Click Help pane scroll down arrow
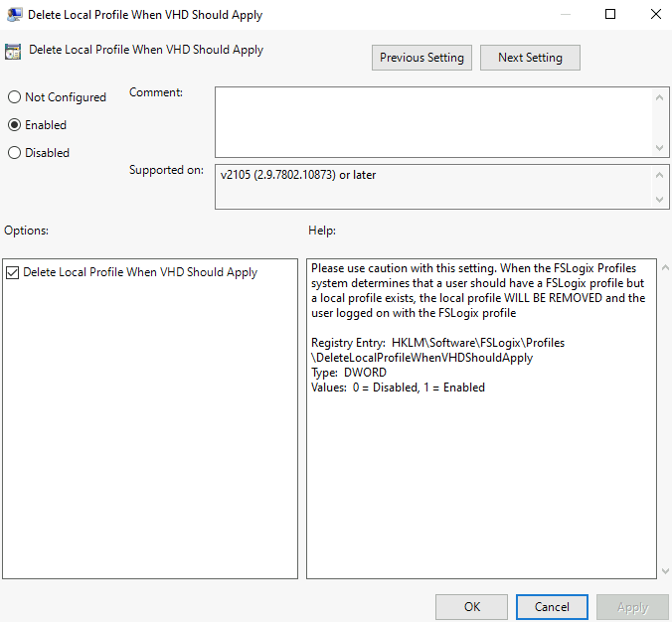This screenshot has width=672, height=622. tap(665, 570)
